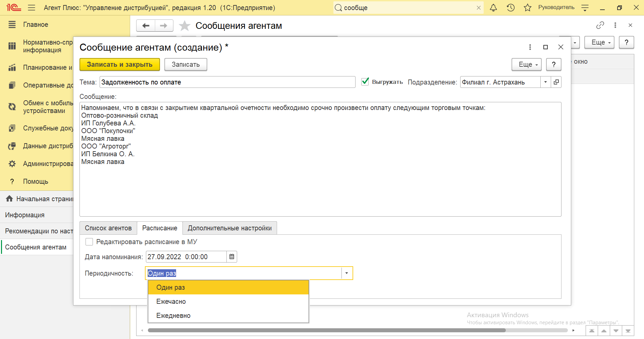This screenshot has width=644, height=339.
Task: Close the Сообщения агентам page
Action: 630,25
